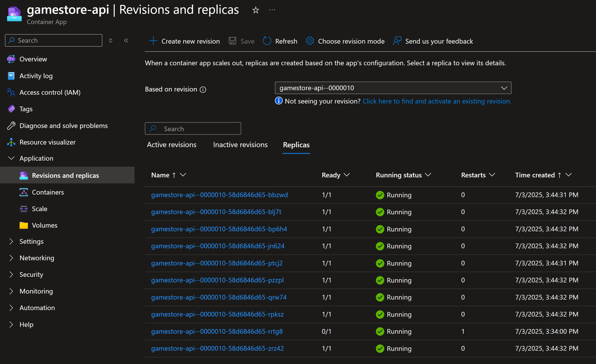The width and height of the screenshot is (596, 364).
Task: Click green Running check icon for rrtg8 replica
Action: (x=380, y=331)
